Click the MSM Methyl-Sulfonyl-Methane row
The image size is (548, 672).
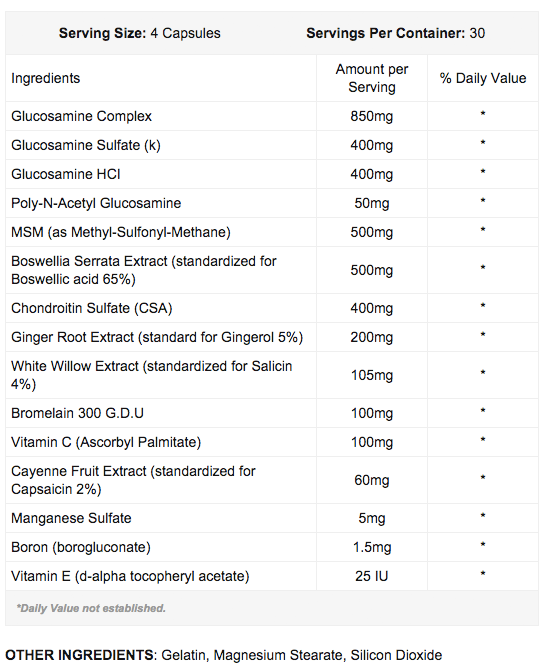coord(272,232)
